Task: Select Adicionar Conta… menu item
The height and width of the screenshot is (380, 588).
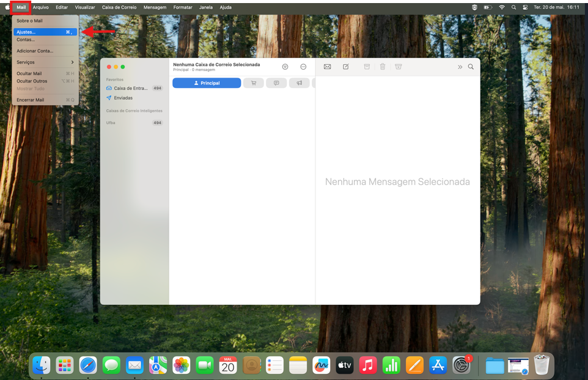Action: (35, 51)
